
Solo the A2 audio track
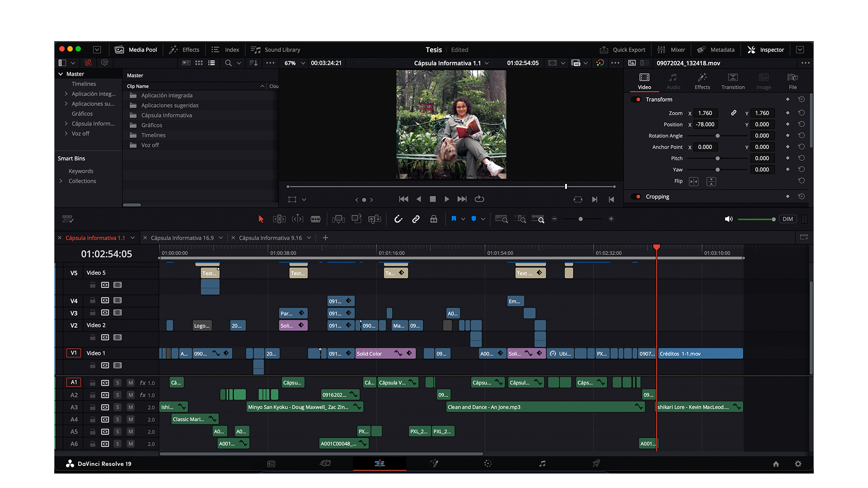pyautogui.click(x=118, y=394)
